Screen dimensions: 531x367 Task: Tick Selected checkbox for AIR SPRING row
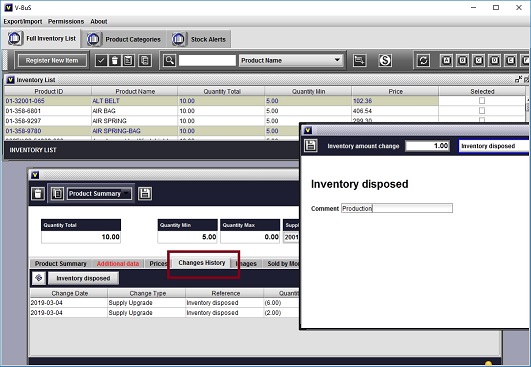pyautogui.click(x=482, y=120)
